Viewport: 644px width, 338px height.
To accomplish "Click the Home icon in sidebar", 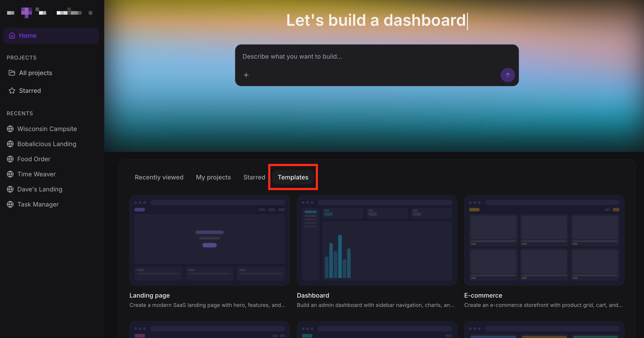I will pyautogui.click(x=12, y=36).
